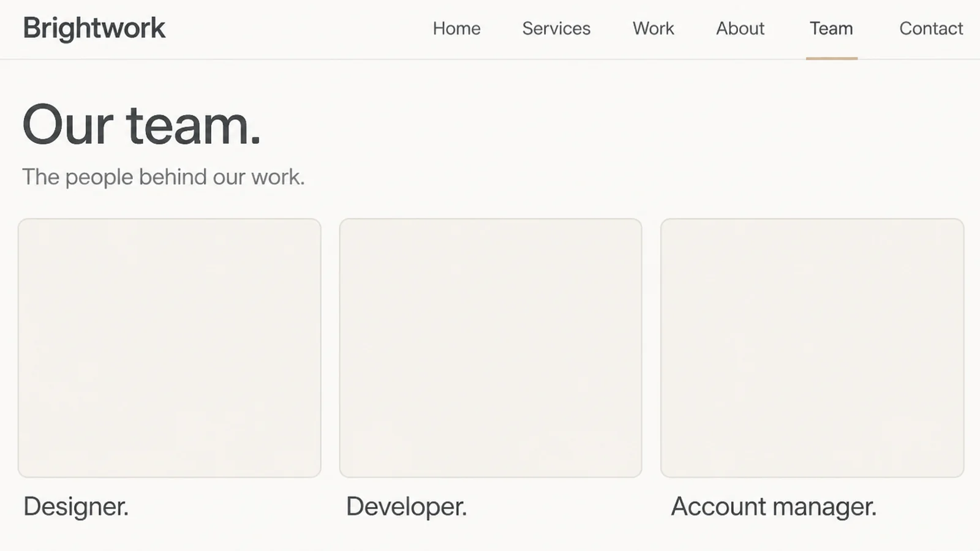Open the Work nav link

[x=653, y=28]
